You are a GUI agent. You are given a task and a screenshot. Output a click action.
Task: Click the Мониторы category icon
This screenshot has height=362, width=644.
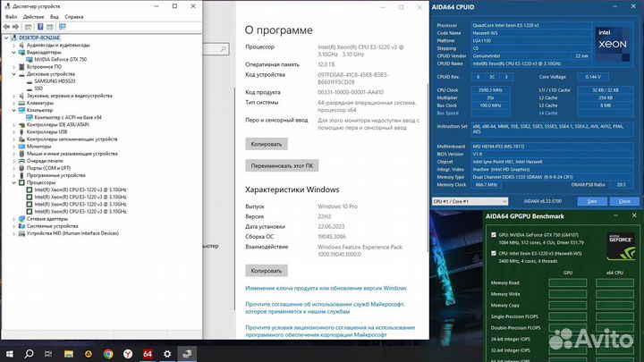pyautogui.click(x=21, y=147)
